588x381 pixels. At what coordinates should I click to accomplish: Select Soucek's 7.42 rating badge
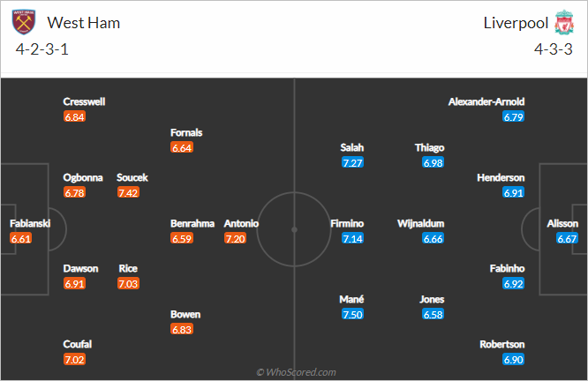coord(128,192)
